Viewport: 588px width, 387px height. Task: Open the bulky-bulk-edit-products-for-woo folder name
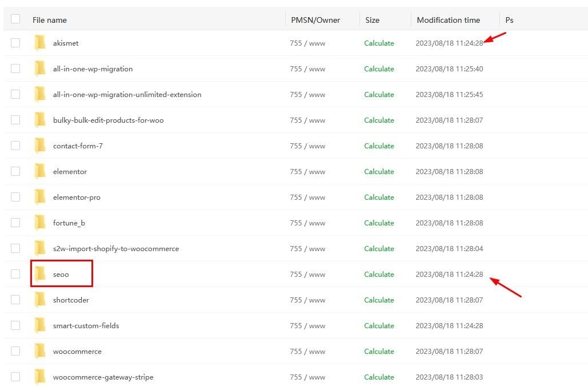tap(108, 120)
